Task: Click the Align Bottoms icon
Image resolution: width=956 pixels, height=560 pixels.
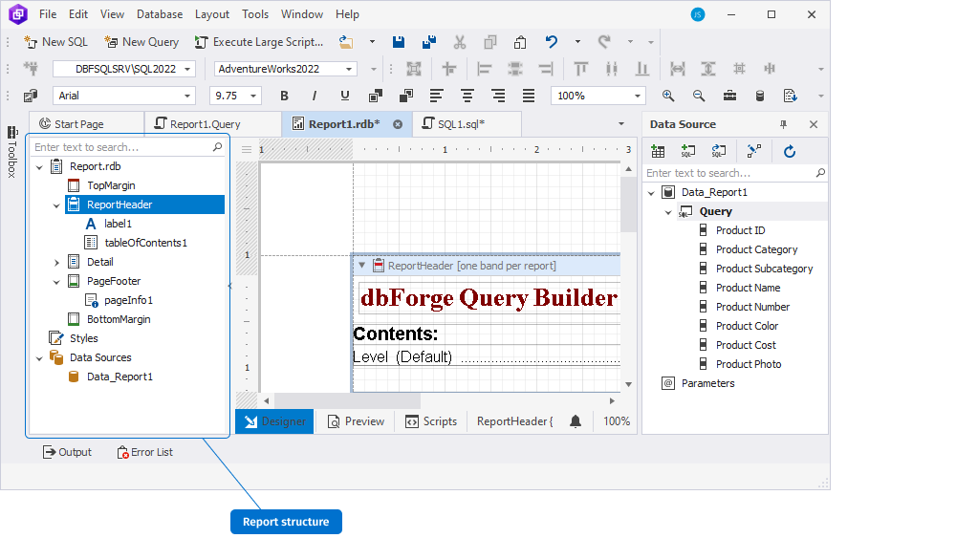Action: pos(642,69)
